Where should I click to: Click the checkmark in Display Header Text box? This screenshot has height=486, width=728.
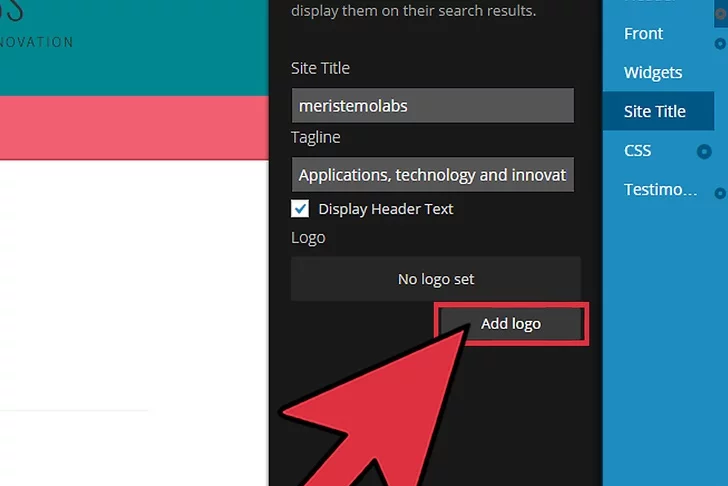tap(300, 209)
